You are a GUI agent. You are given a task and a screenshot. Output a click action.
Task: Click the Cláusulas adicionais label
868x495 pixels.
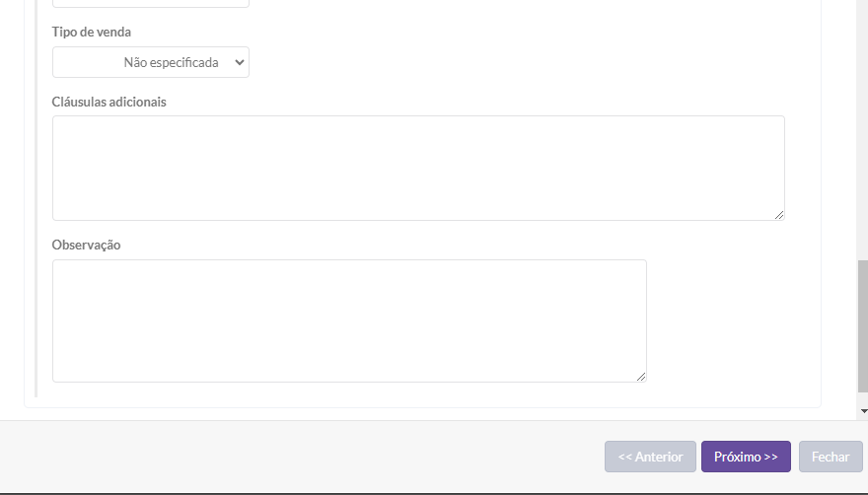point(109,102)
